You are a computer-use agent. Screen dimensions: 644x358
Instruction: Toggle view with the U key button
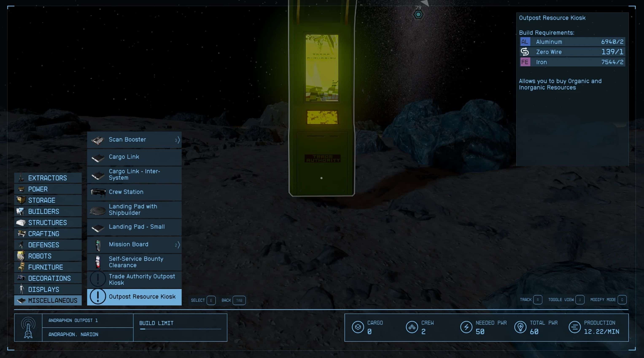point(580,300)
